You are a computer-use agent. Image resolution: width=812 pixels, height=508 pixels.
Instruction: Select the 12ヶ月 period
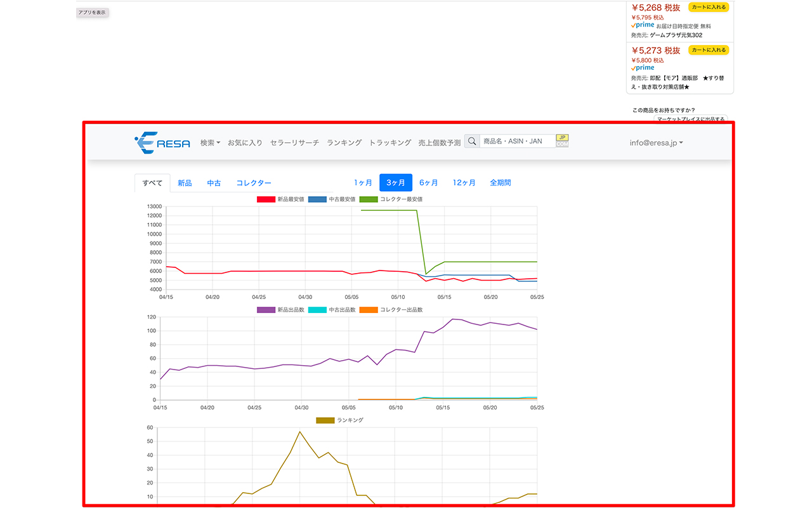pos(464,183)
